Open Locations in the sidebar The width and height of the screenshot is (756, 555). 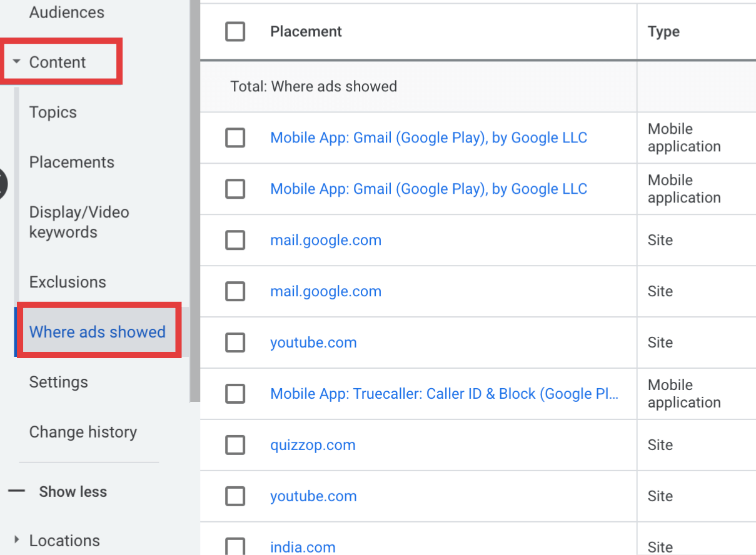[64, 540]
